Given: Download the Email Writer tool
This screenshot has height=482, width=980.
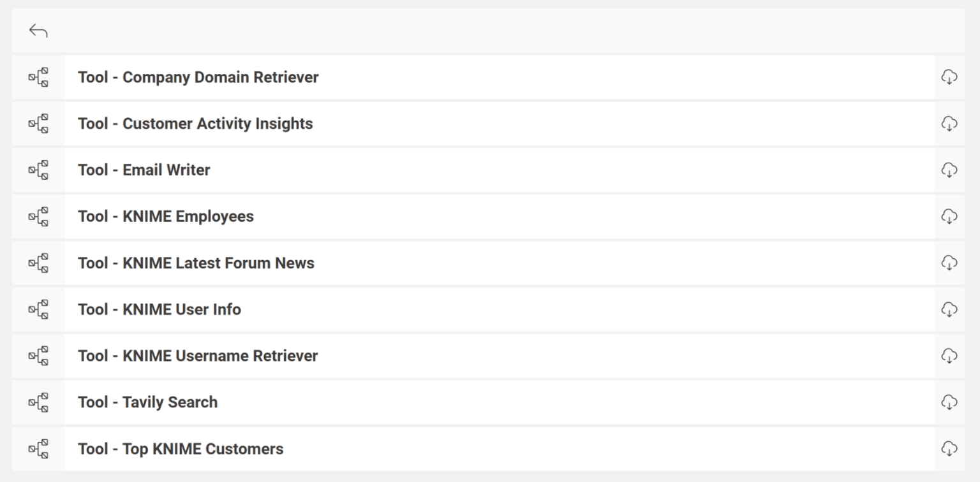Looking at the screenshot, I should click(949, 170).
